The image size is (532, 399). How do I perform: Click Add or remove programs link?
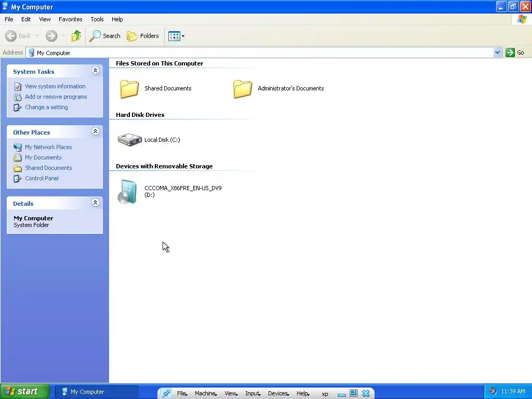pos(56,97)
